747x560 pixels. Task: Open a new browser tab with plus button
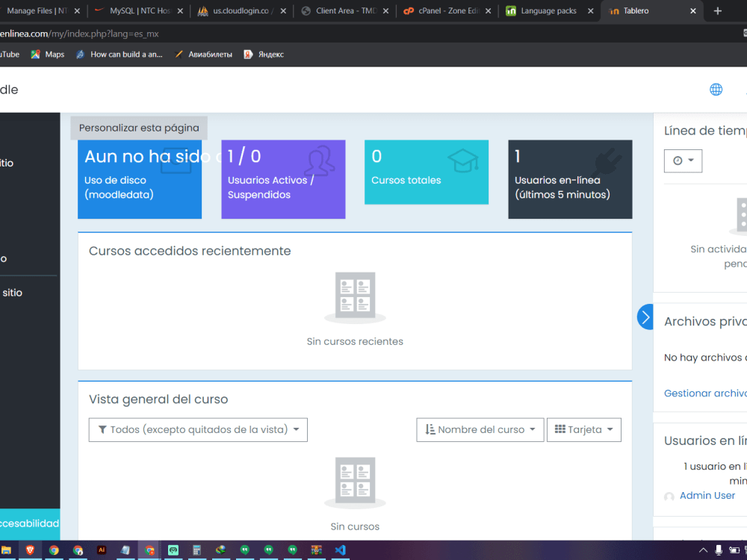pyautogui.click(x=717, y=11)
